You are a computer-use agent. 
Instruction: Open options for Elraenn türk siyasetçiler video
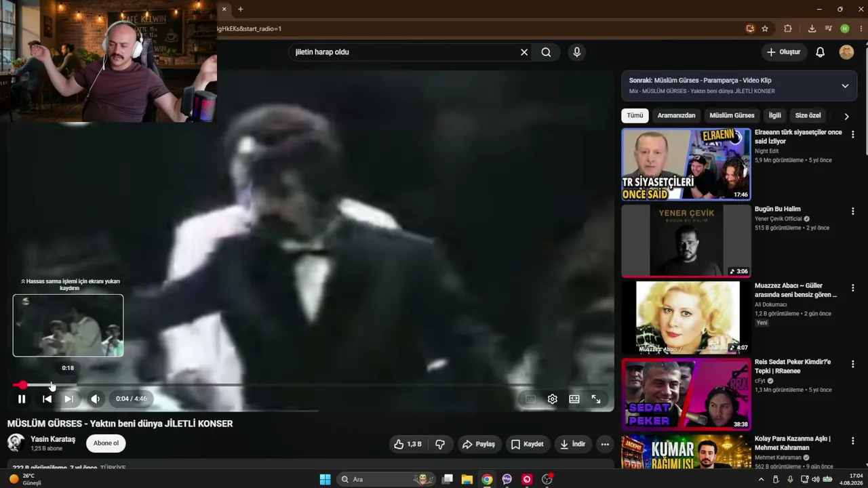(x=853, y=135)
